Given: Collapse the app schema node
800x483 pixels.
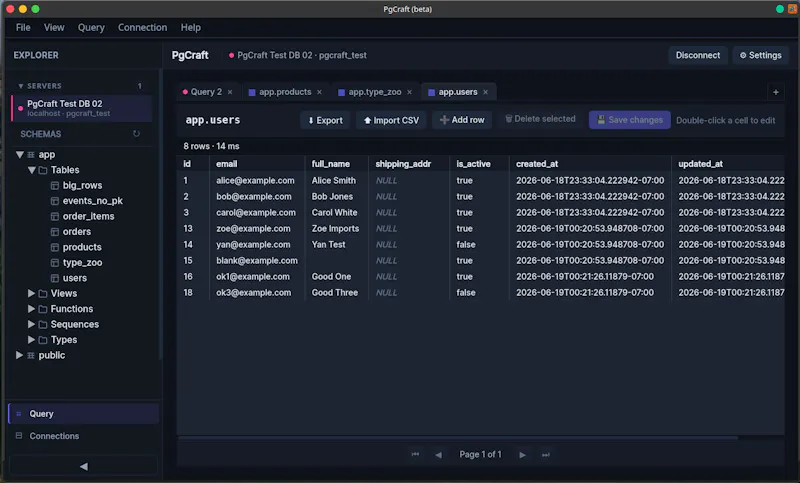Looking at the screenshot, I should coord(19,155).
